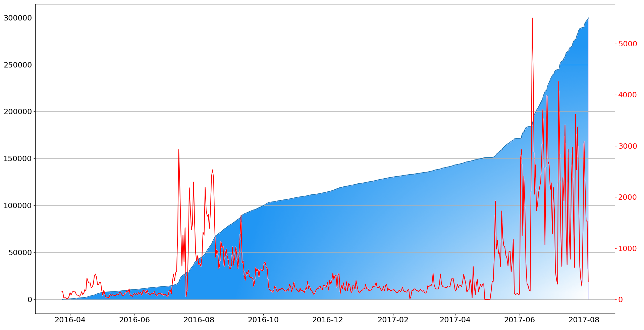Viewport: 644px width, 330px height.
Task: Click the x-axis date label 2016-10
Action: coord(263,320)
